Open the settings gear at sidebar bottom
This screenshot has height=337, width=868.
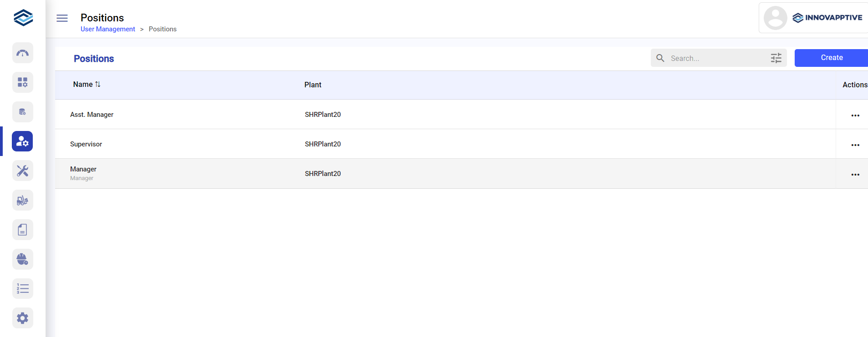click(22, 318)
